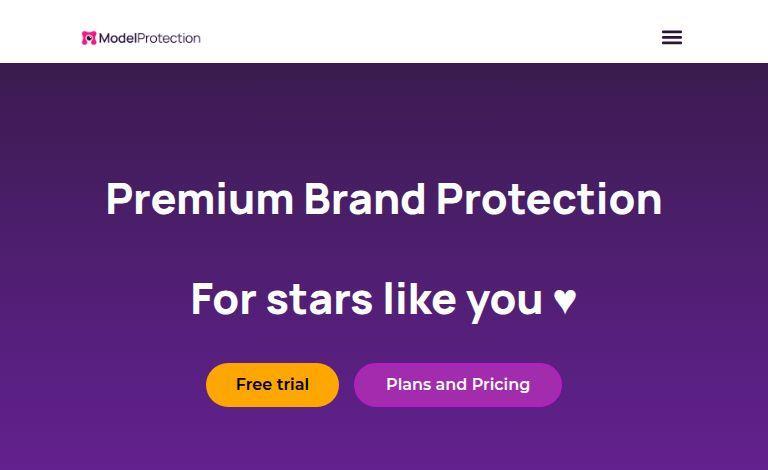Viewport: 768px width, 470px height.
Task: Click the word "Premium" in the heading
Action: click(200, 199)
